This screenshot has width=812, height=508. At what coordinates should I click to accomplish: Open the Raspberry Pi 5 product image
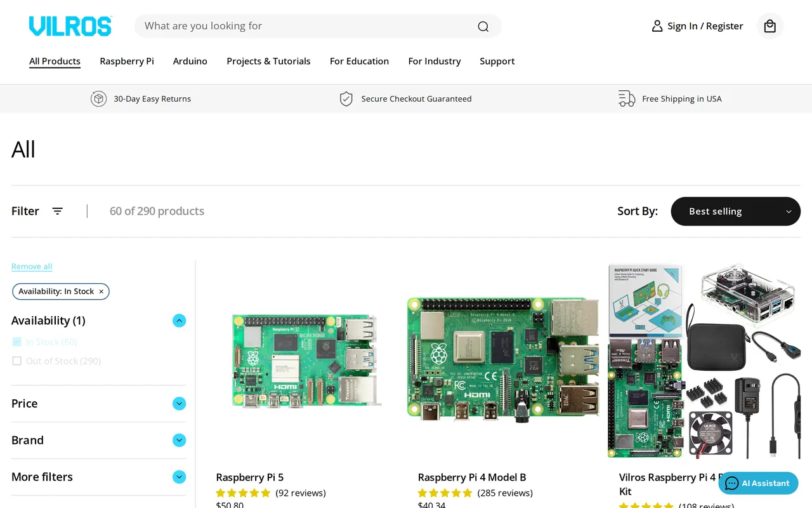[307, 361]
